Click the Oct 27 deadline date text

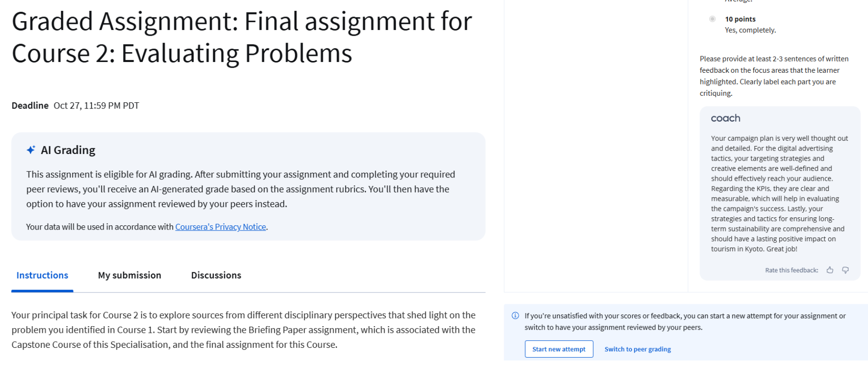click(x=96, y=106)
